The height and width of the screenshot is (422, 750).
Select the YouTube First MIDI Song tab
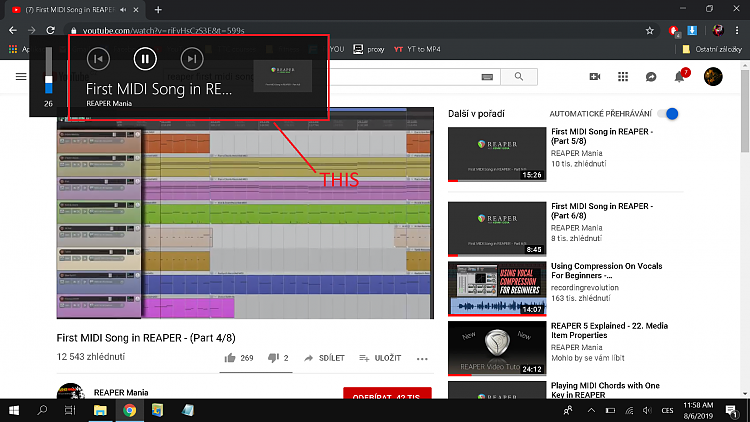coord(72,10)
